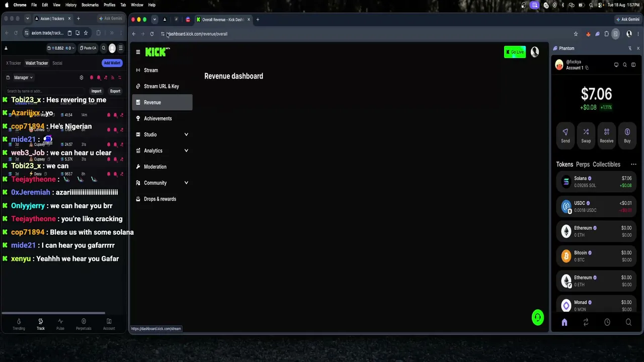The height and width of the screenshot is (362, 644).
Task: Open the Axiom tracker settings gear icon
Action: tap(82, 78)
